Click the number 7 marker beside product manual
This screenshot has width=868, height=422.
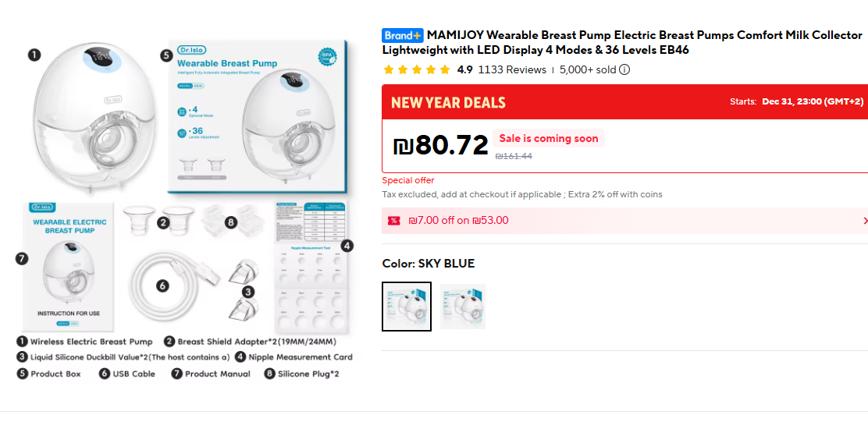tap(22, 258)
